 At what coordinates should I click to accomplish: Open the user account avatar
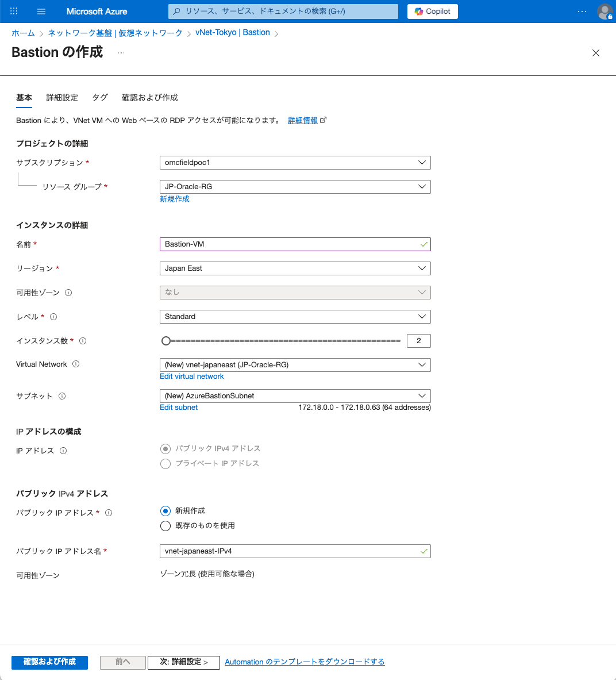pos(605,11)
